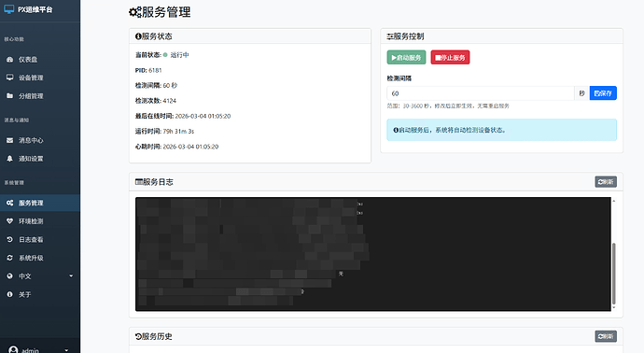Click the red 停止服务 button
The width and height of the screenshot is (644, 353).
coord(450,58)
